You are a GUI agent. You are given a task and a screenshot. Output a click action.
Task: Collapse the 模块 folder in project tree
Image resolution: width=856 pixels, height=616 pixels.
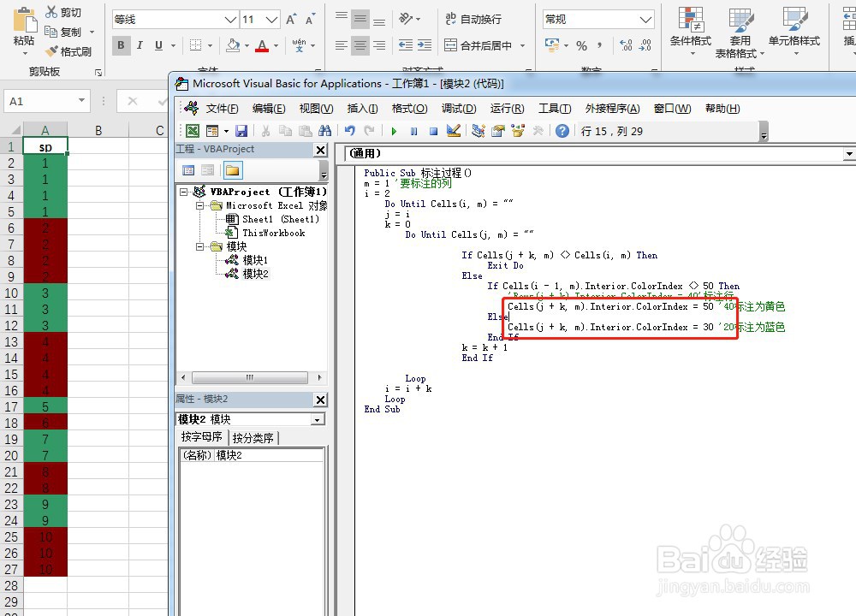click(199, 246)
